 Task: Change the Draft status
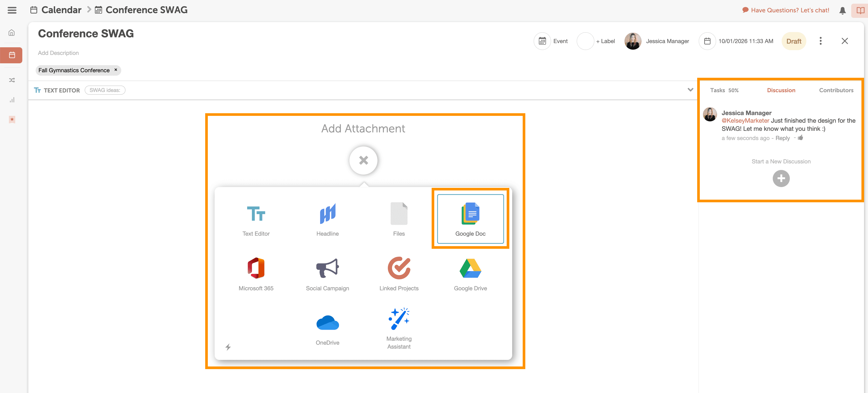point(793,41)
